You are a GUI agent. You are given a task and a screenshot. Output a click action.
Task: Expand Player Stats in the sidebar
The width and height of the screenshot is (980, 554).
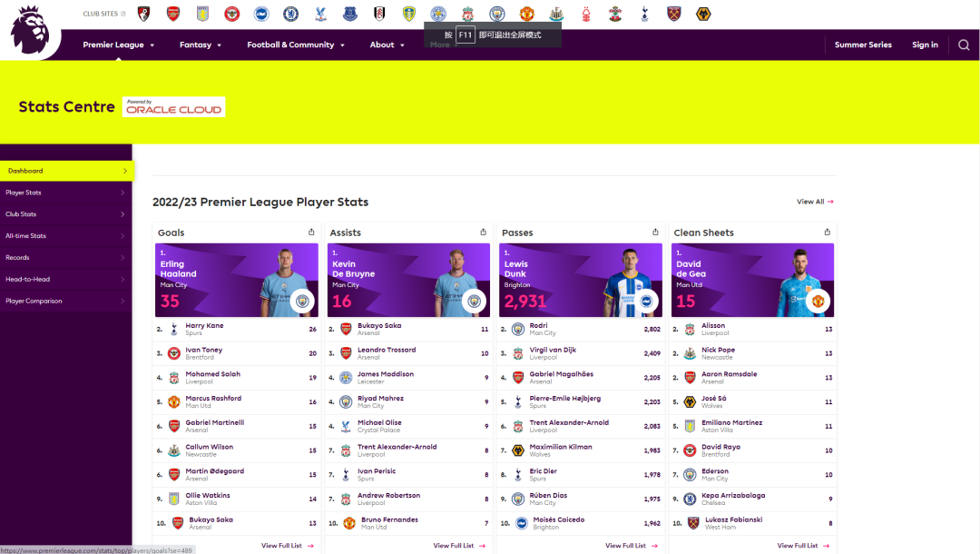65,193
